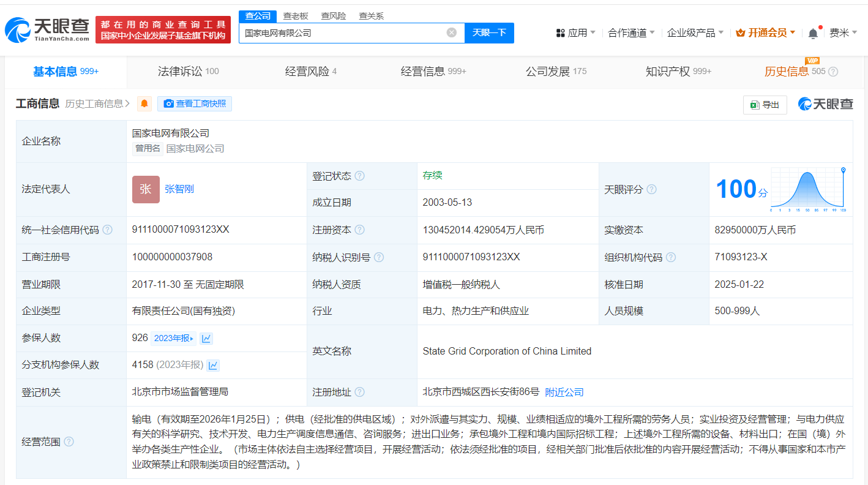Image resolution: width=868 pixels, height=485 pixels.
Task: Select registered capital 130452014.429054万人民币
Action: point(483,230)
